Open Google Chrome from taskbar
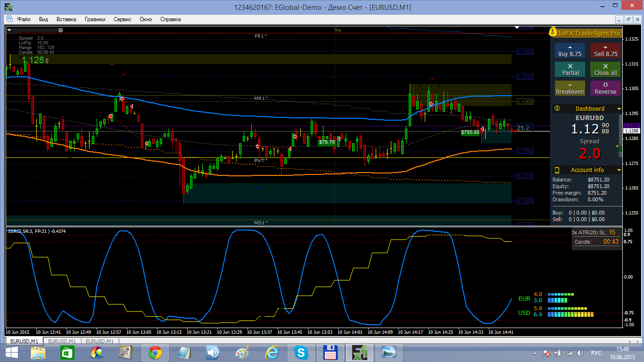The width and height of the screenshot is (644, 362). coord(155,353)
